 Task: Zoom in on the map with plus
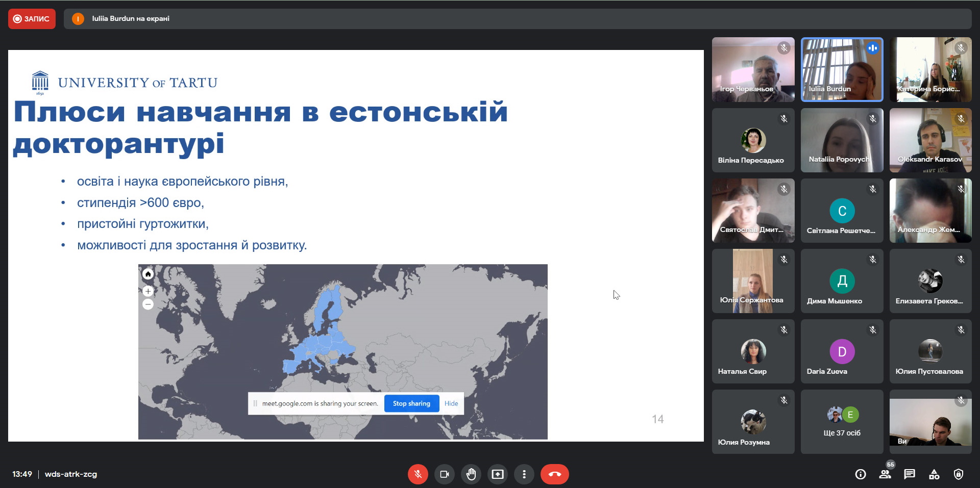[x=148, y=291]
